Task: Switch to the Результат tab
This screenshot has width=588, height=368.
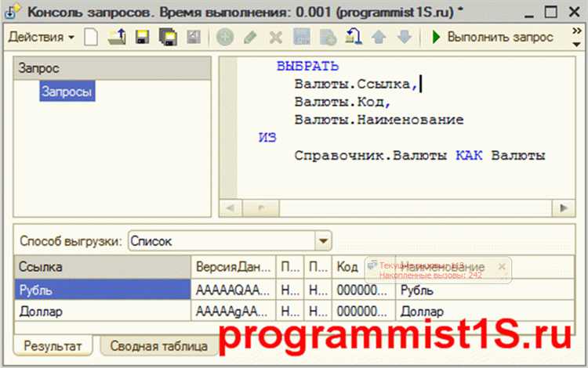Action: coord(53,345)
